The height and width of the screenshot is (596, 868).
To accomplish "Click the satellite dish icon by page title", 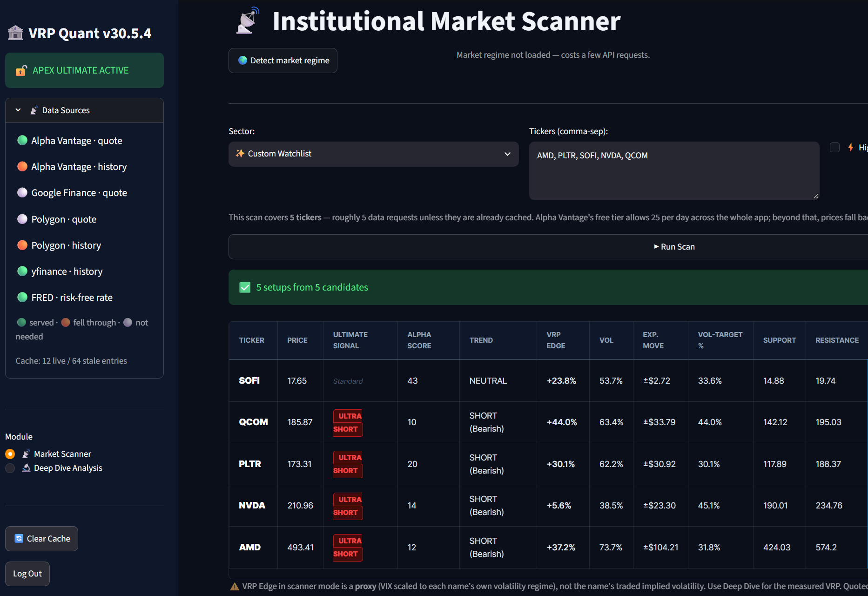I will point(248,20).
